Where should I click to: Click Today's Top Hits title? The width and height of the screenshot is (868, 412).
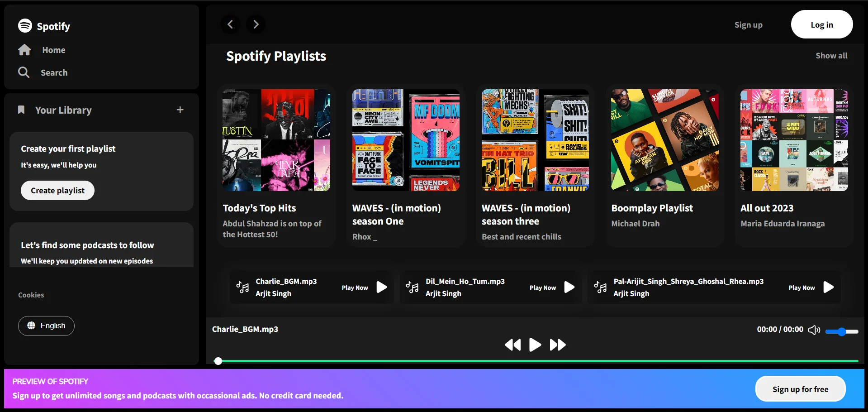click(x=259, y=208)
